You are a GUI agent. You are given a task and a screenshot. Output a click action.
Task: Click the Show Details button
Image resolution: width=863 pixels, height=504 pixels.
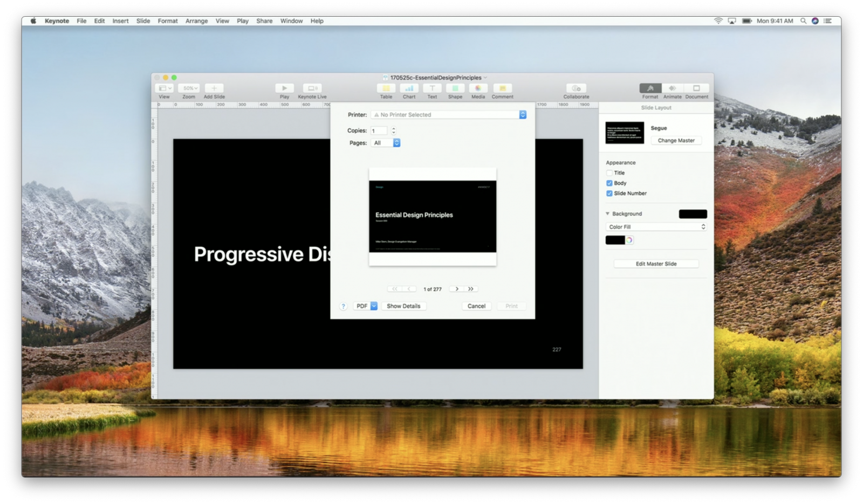pyautogui.click(x=403, y=306)
